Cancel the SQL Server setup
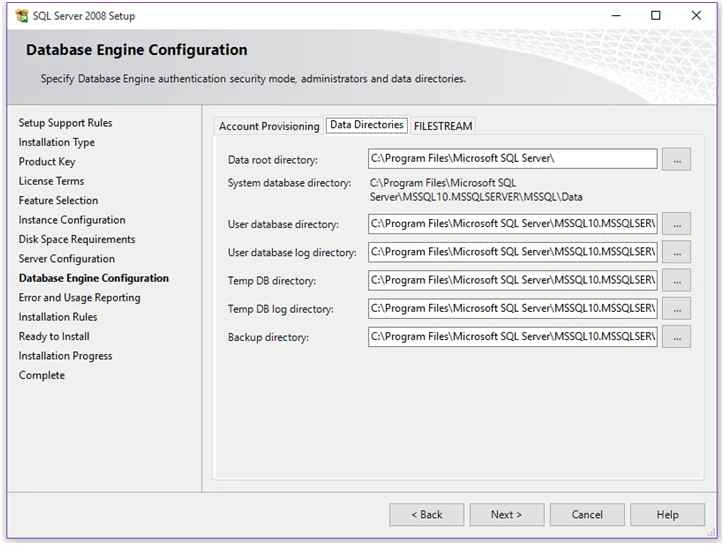724x545 pixels. [587, 515]
